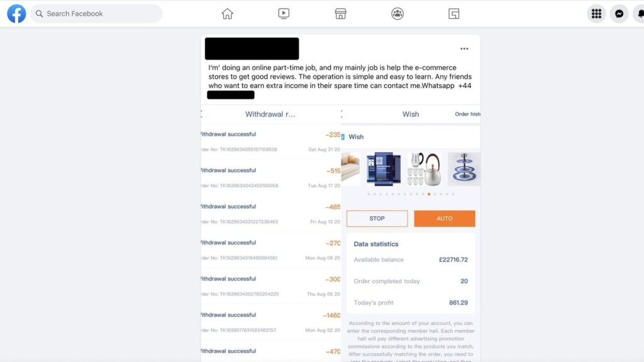The image size is (644, 362).
Task: Click the highlighted orange carousel dot
Action: coord(429,194)
